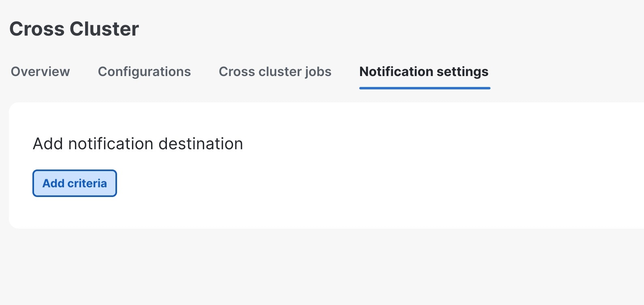
Task: Click the Add notification destination label
Action: (x=138, y=144)
